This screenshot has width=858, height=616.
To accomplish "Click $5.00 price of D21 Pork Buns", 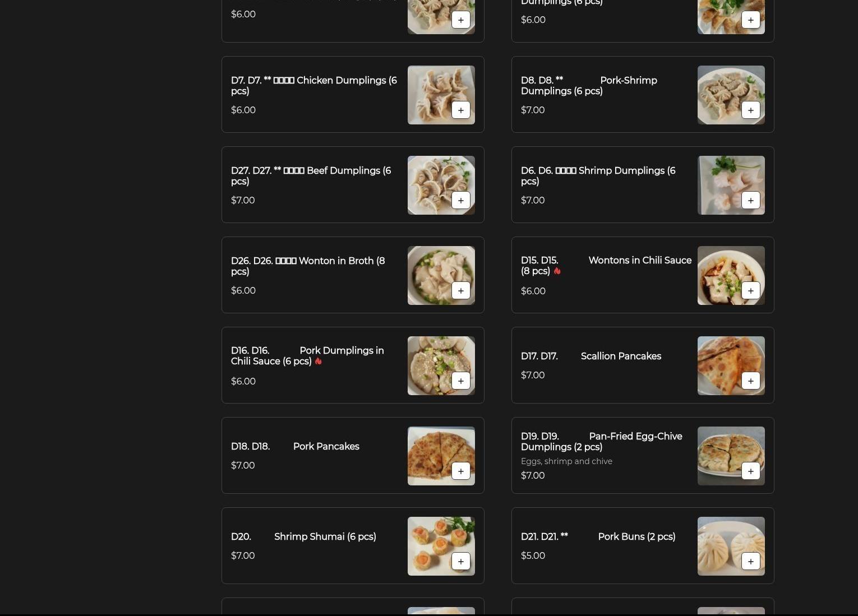I will point(533,556).
